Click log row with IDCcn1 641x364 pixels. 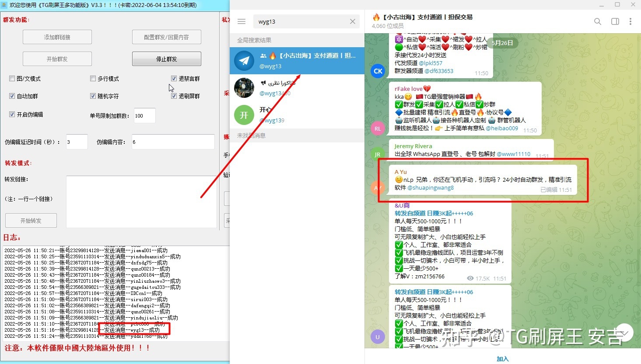point(84,293)
